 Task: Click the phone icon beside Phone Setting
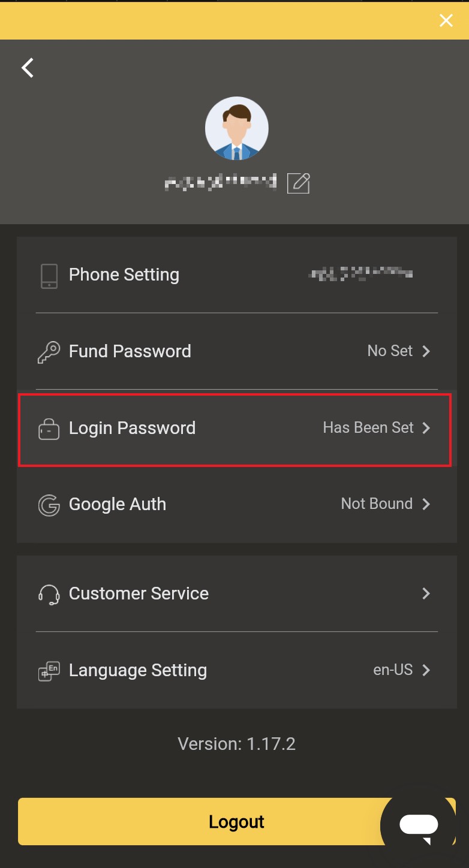click(49, 276)
